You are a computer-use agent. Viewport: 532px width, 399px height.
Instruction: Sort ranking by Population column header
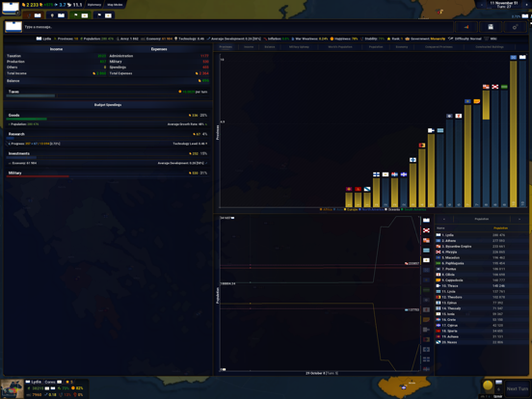pos(500,228)
